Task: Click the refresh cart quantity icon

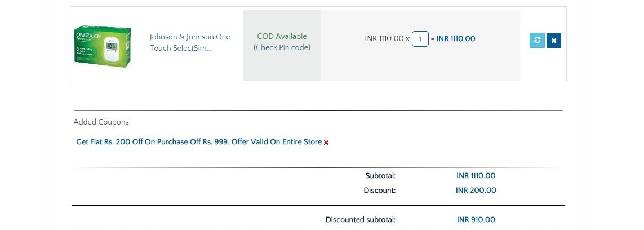Action: pyautogui.click(x=537, y=41)
